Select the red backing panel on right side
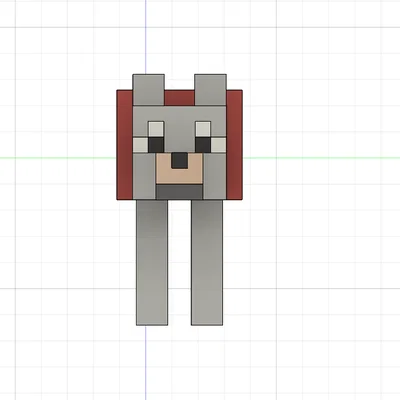The height and width of the screenshot is (400, 400). (x=234, y=145)
